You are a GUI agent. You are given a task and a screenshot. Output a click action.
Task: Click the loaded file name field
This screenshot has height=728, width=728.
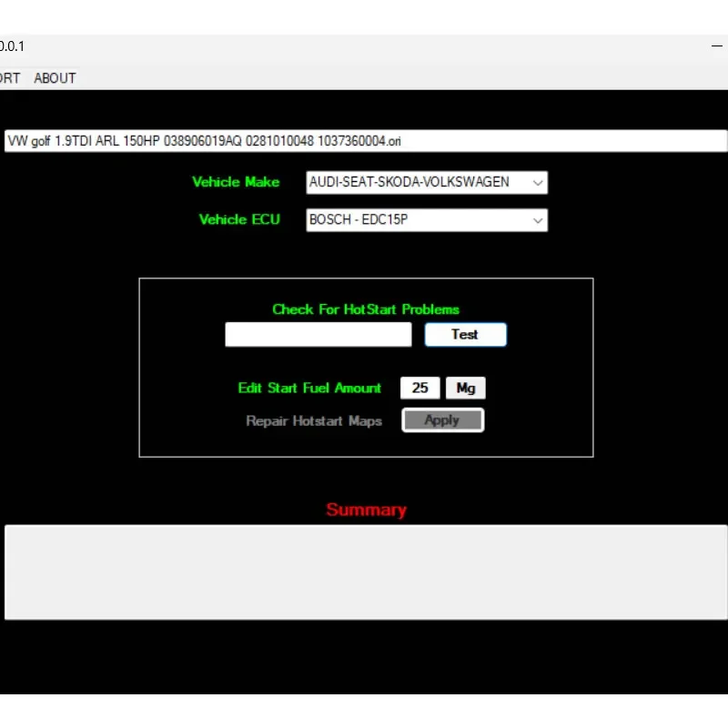(x=366, y=141)
